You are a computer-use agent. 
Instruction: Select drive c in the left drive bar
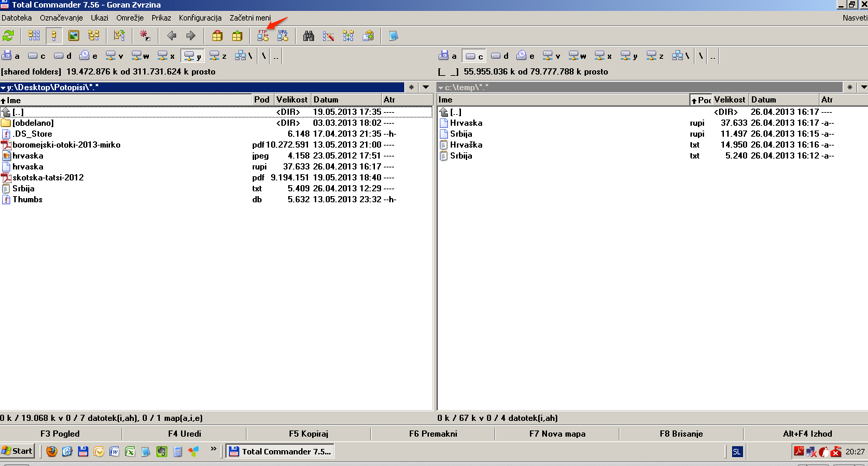[x=37, y=56]
